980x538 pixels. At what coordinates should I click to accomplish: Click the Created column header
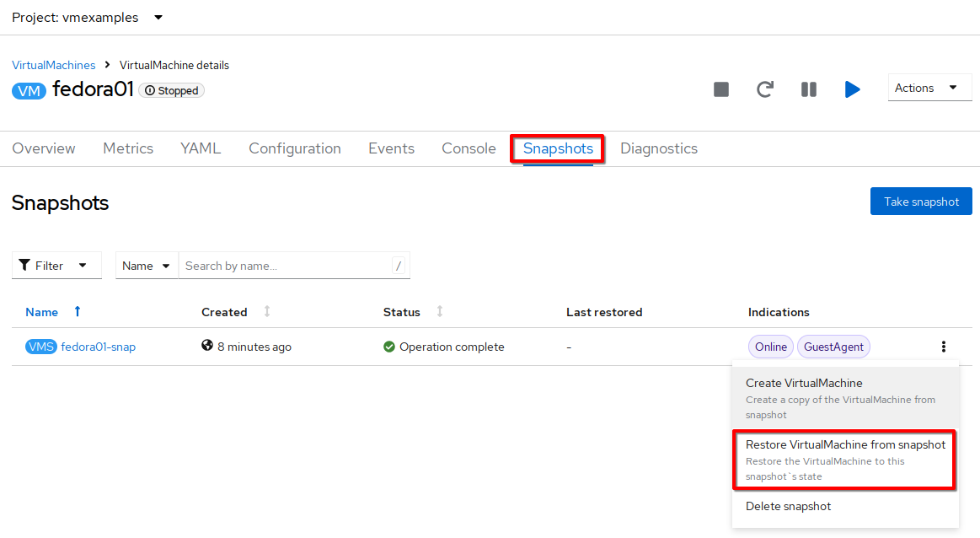coord(224,312)
